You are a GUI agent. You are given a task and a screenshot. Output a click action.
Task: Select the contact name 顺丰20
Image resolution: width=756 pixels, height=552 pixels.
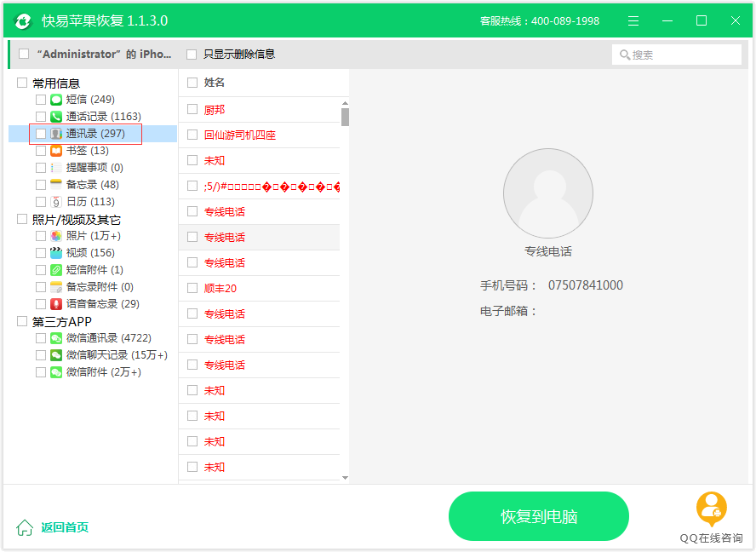[x=220, y=289]
